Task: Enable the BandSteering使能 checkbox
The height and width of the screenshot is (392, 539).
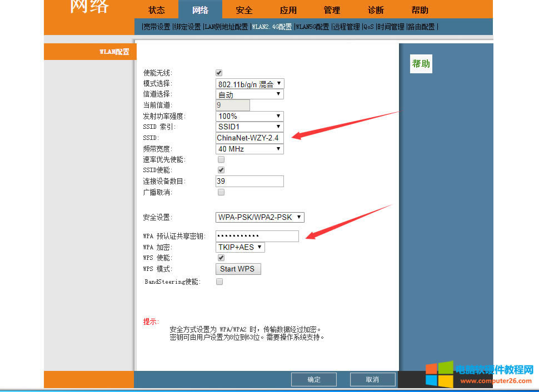Action: pos(219,282)
